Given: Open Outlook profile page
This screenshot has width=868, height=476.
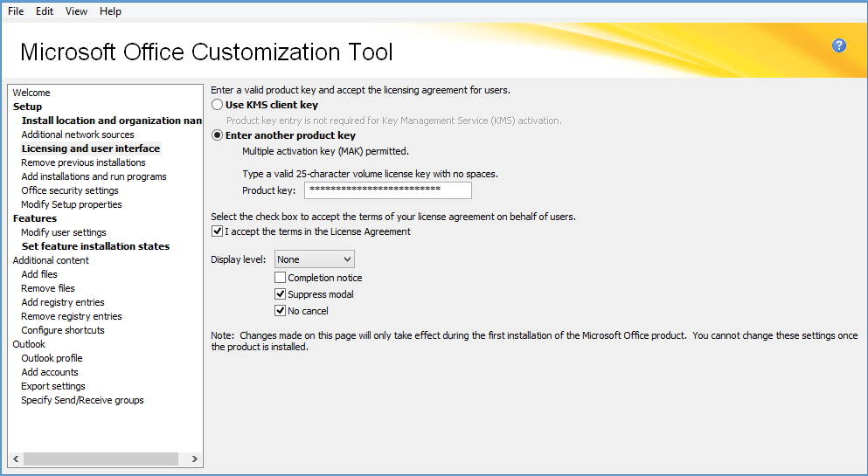Looking at the screenshot, I should [x=52, y=358].
